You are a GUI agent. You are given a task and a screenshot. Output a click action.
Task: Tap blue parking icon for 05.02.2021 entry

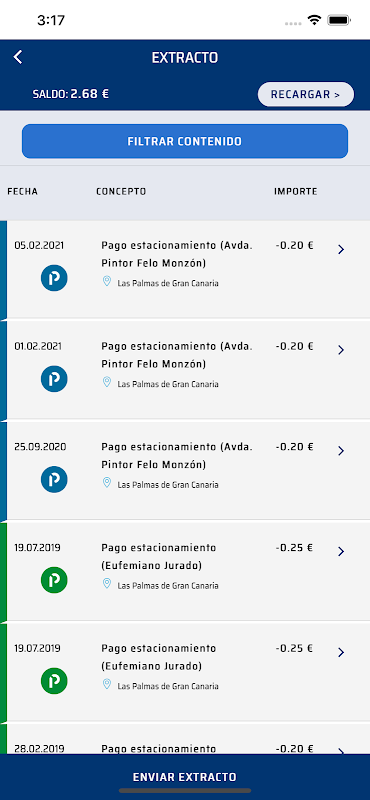coord(54,278)
